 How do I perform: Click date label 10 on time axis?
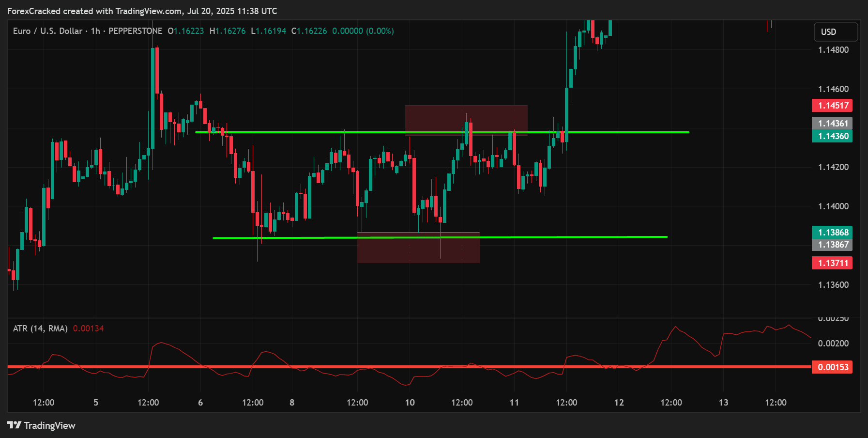410,403
